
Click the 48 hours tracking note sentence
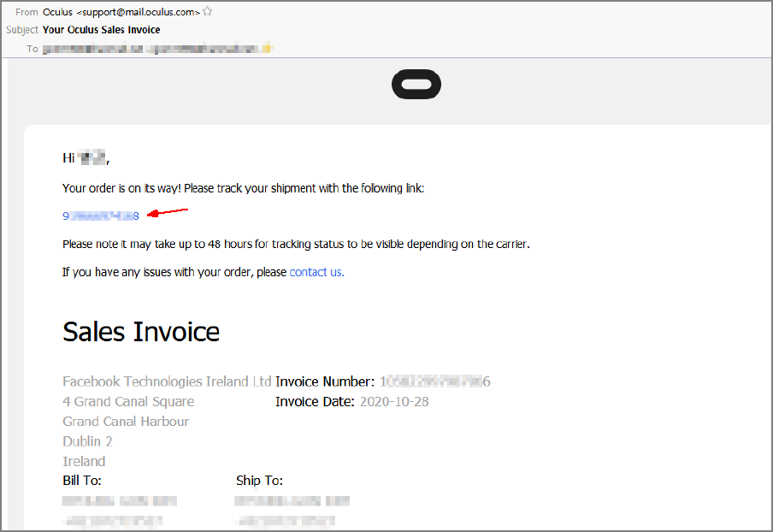[296, 244]
